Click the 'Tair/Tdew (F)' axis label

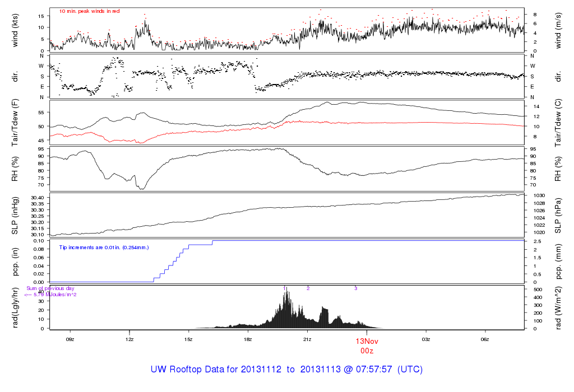(x=15, y=123)
